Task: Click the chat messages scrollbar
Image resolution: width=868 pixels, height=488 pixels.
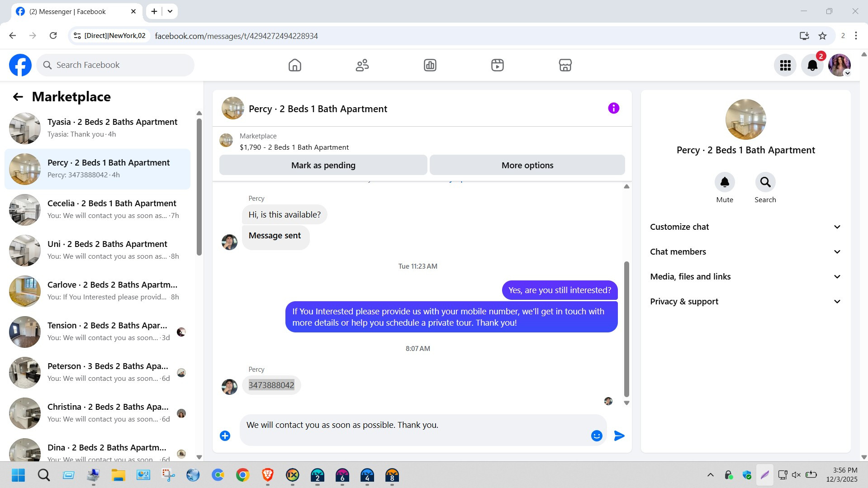Action: [626, 329]
